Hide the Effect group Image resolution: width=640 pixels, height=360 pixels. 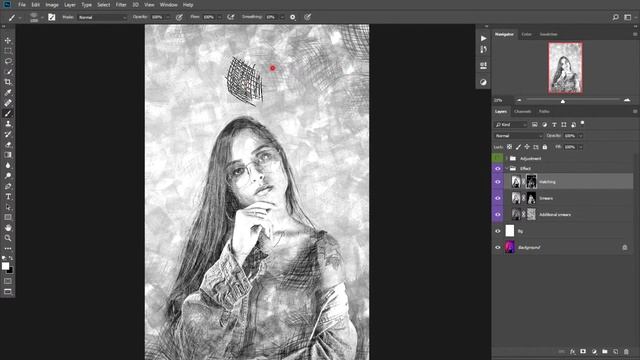click(x=498, y=169)
